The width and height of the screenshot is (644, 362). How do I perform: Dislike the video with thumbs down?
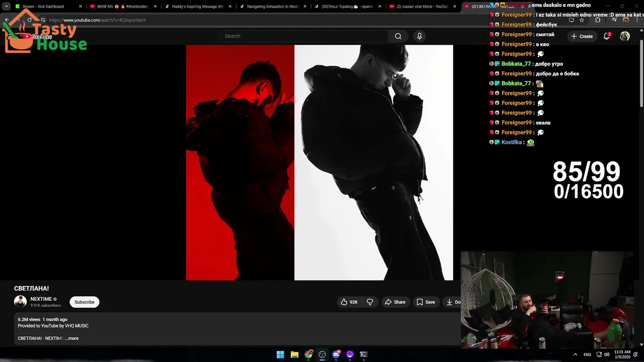(370, 302)
